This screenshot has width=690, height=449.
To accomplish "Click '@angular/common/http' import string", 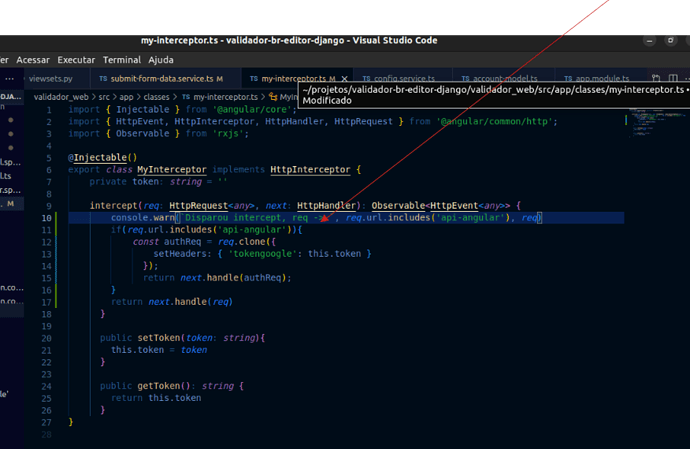I will [494, 121].
